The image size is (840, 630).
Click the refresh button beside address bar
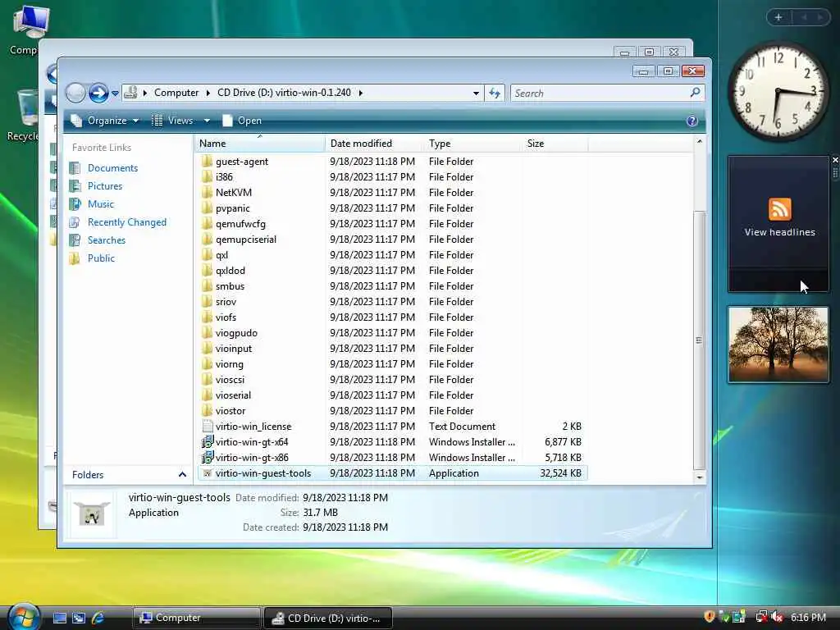pyautogui.click(x=495, y=94)
